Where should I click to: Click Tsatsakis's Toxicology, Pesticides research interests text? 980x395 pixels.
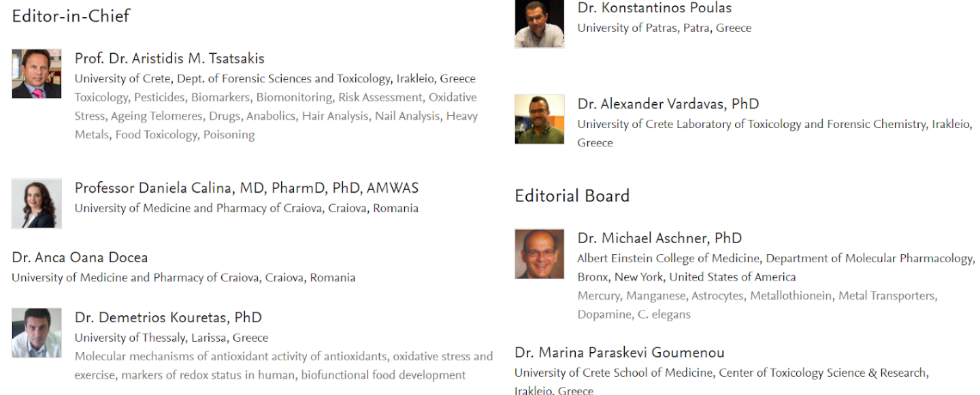pyautogui.click(x=276, y=116)
